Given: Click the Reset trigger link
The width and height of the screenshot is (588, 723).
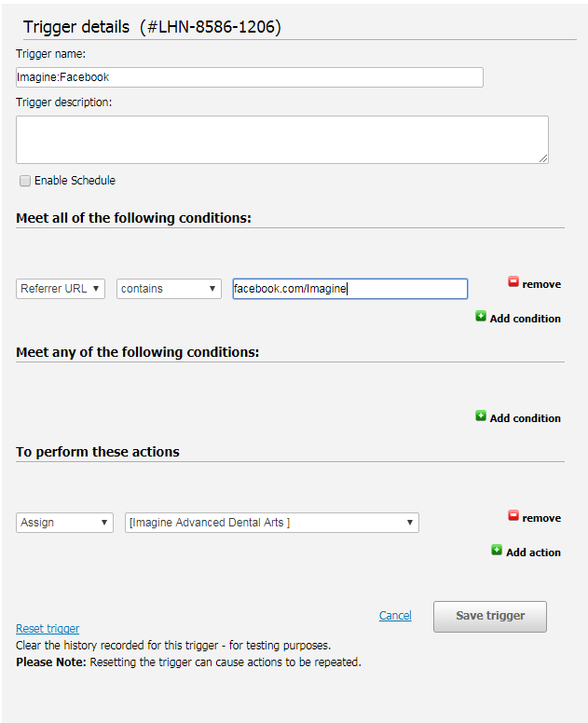Looking at the screenshot, I should [48, 629].
